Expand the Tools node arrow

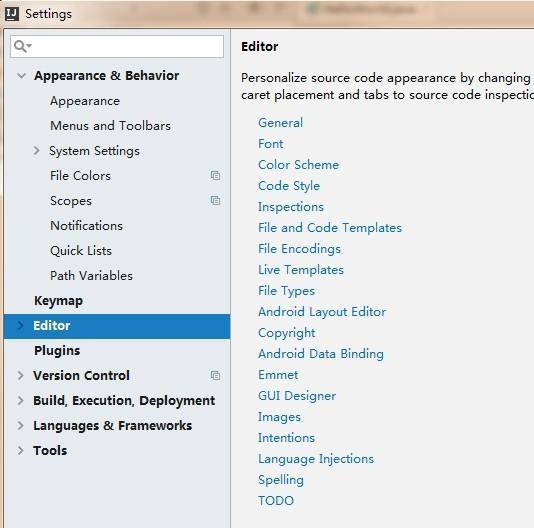(20, 450)
